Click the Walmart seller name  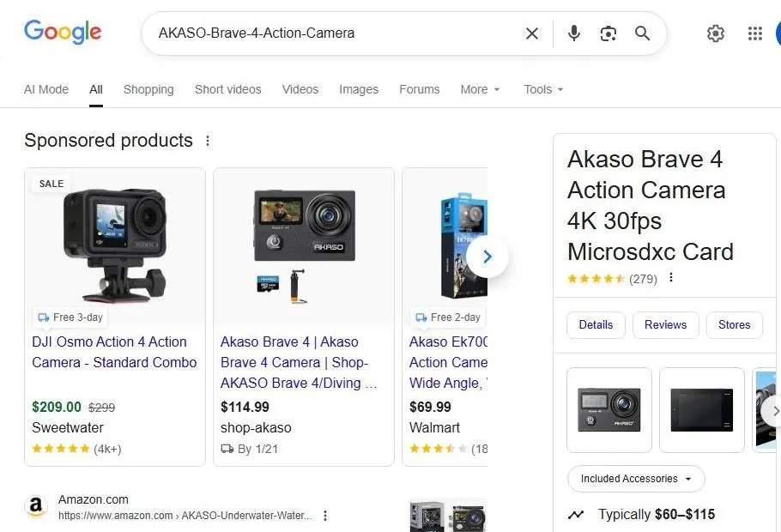tap(434, 428)
